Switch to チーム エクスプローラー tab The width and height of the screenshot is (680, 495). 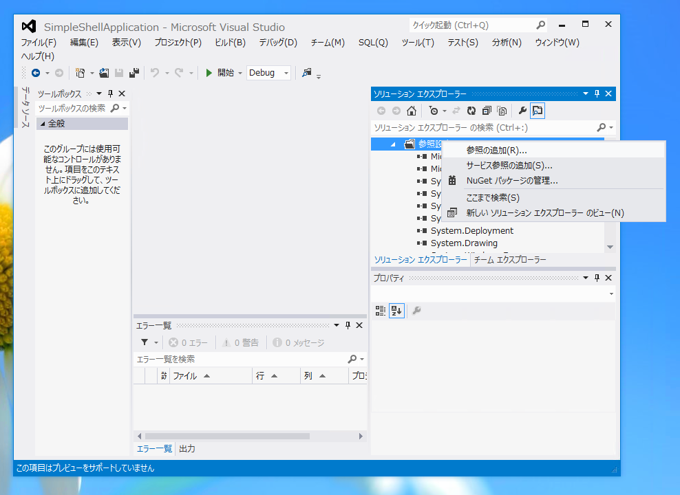[510, 260]
